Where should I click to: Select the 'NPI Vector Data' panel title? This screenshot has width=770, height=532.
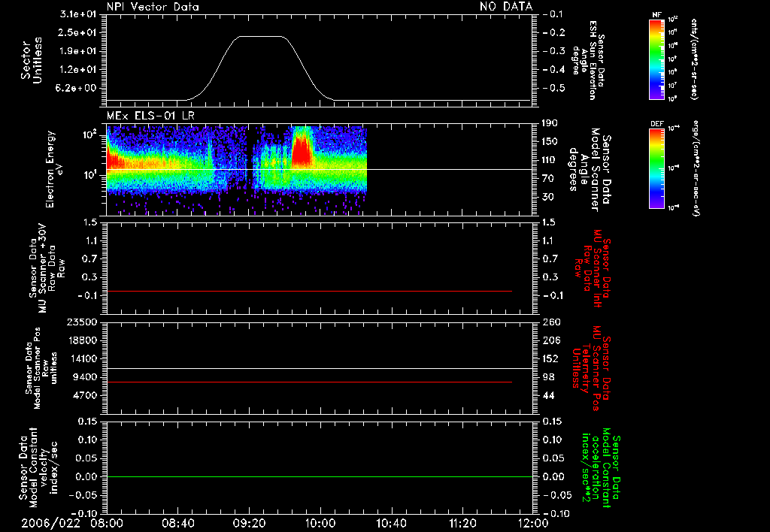pyautogui.click(x=153, y=7)
